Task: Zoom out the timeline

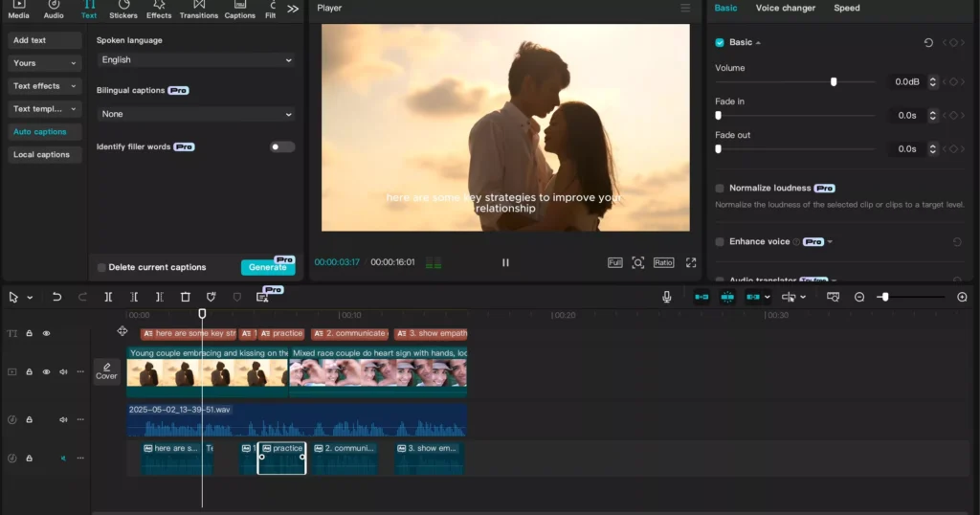Action: (x=859, y=297)
